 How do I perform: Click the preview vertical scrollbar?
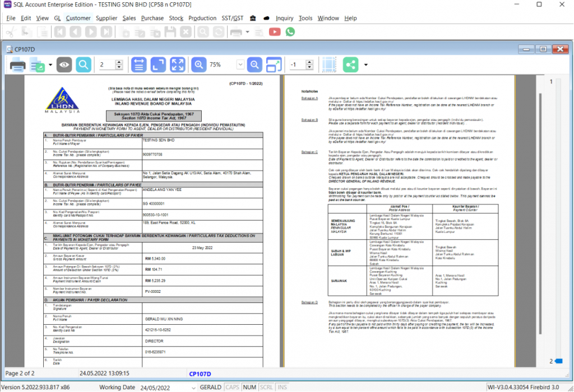(540, 213)
